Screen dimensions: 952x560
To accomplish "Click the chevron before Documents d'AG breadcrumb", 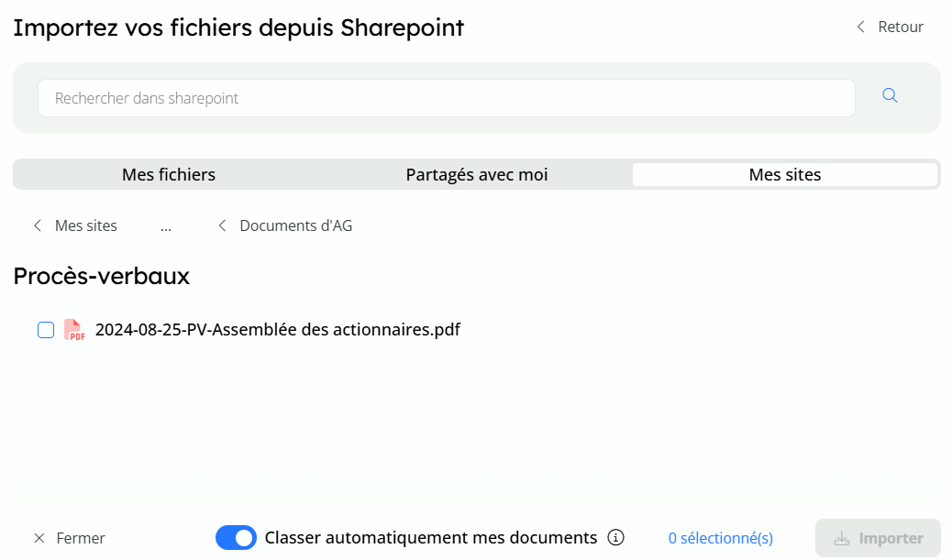I will [222, 225].
